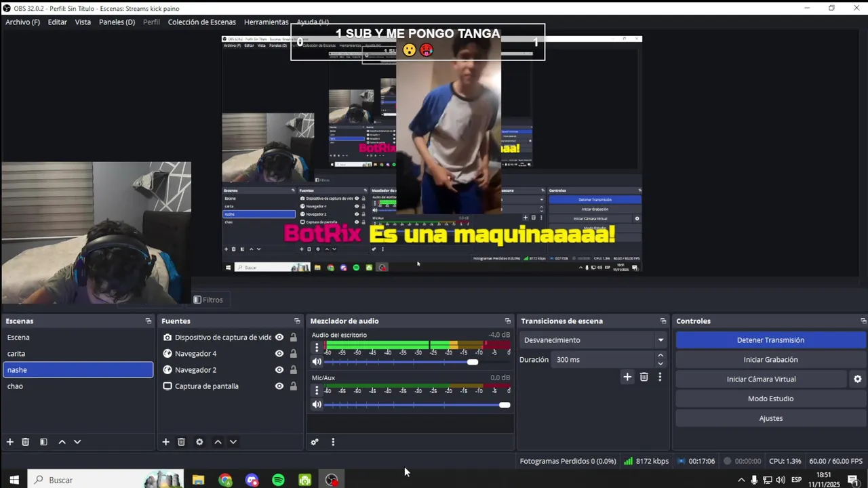868x488 pixels.
Task: Open transition properties three dots
Action: pyautogui.click(x=660, y=377)
